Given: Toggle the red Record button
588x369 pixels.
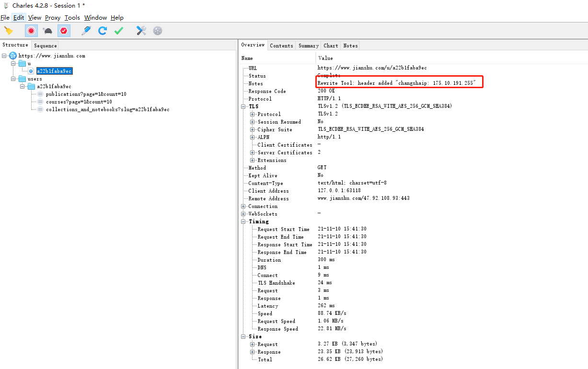Looking at the screenshot, I should (31, 31).
